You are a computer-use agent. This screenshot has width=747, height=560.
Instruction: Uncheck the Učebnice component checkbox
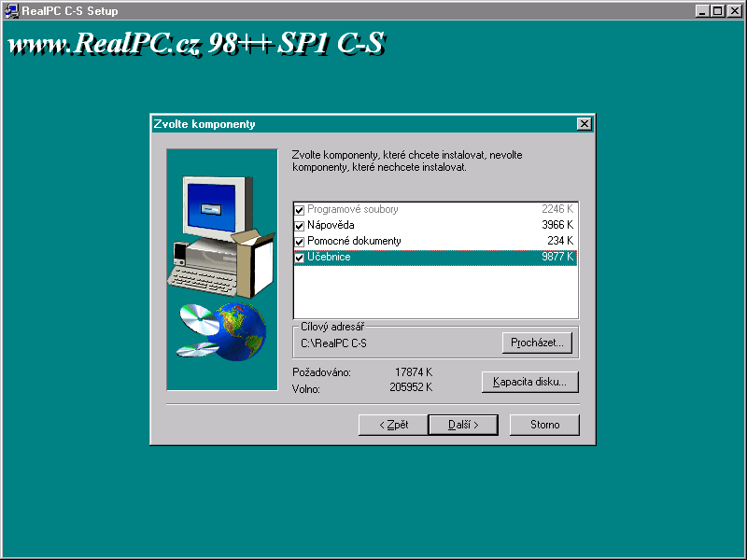(300, 258)
